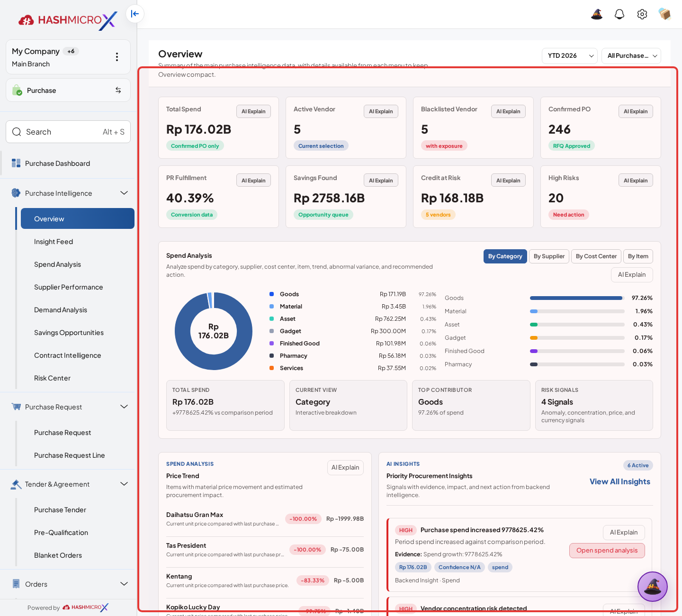Click AI Explain on the Savings Found card

click(381, 180)
